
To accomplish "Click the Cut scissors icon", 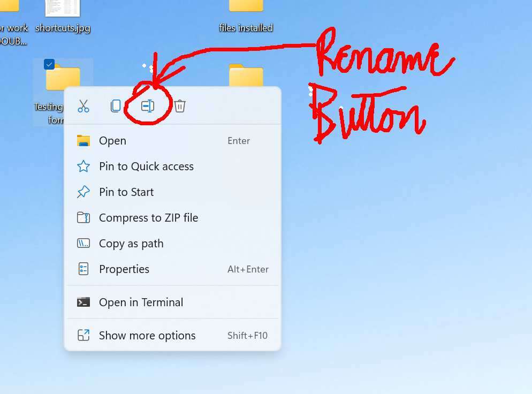I will click(83, 106).
